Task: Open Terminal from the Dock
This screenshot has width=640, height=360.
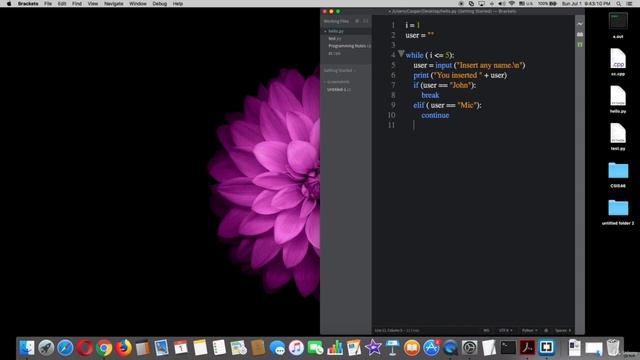Action: (x=508, y=348)
